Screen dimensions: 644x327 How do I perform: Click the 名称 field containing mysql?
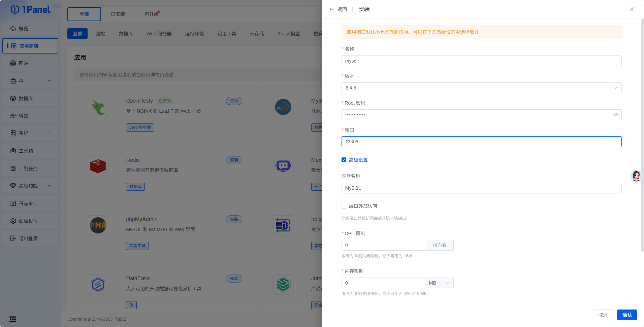pos(481,61)
